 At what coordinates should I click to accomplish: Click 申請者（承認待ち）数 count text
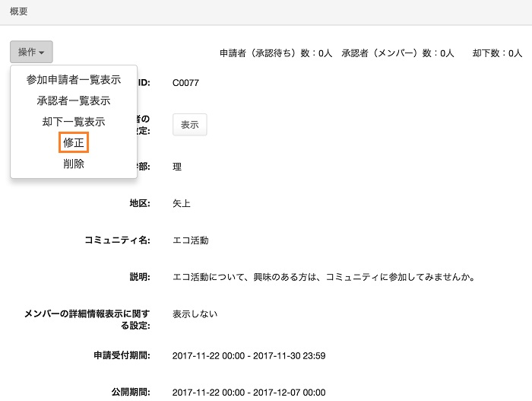[x=276, y=53]
